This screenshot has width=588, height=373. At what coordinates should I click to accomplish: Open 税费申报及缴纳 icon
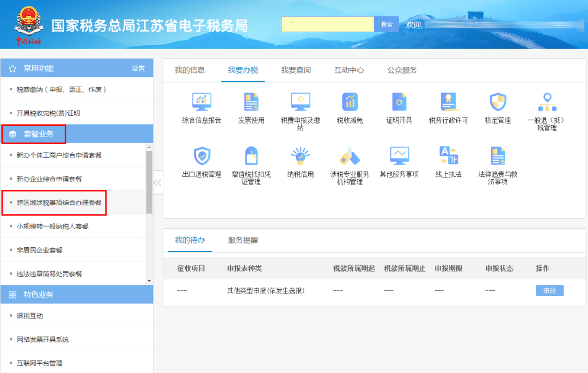[301, 102]
